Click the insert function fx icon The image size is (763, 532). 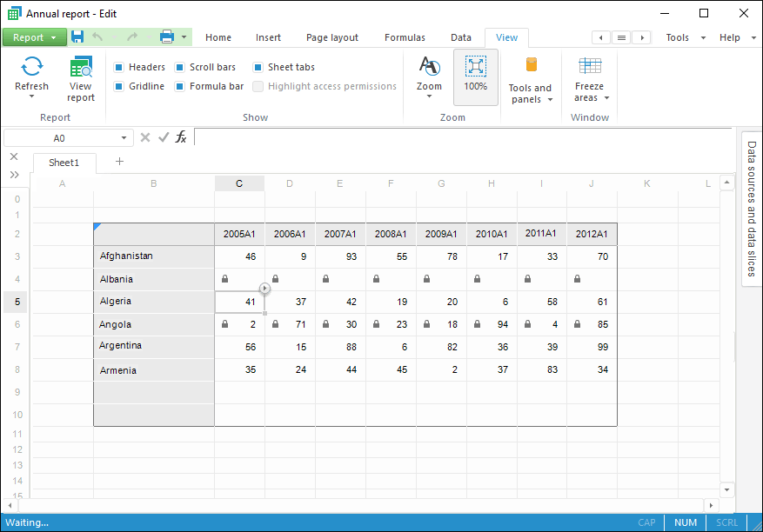click(181, 137)
